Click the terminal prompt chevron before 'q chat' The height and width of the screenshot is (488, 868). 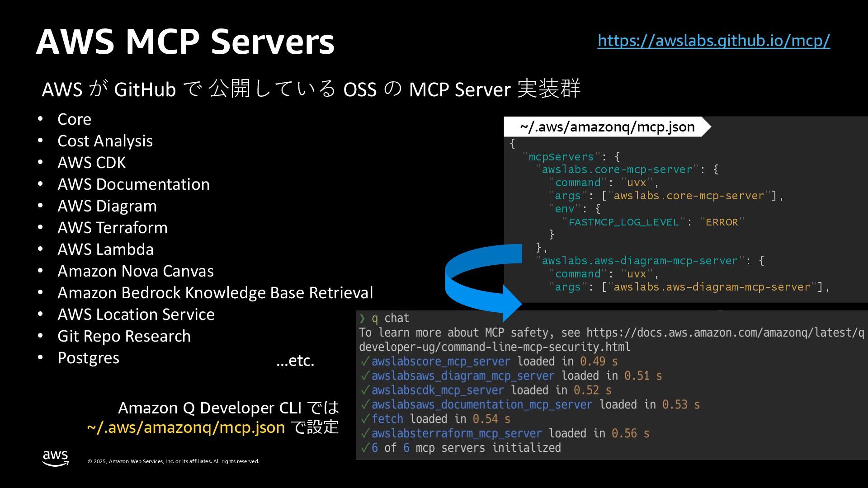(362, 319)
